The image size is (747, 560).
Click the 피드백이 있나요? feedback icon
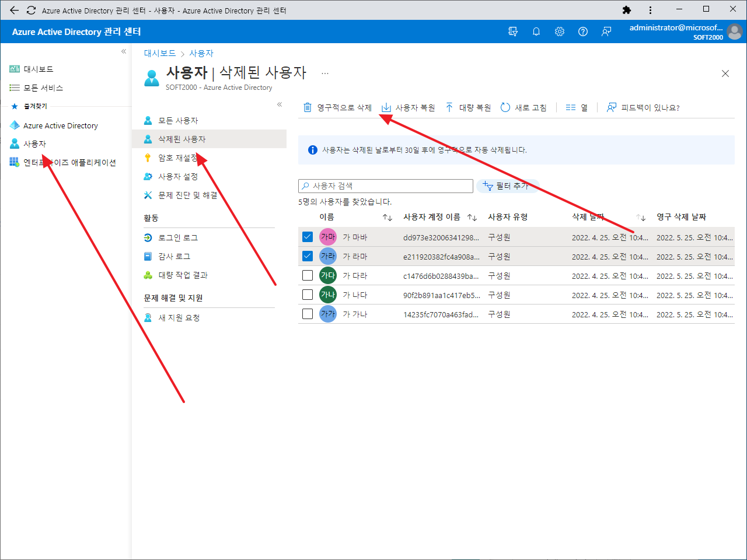point(612,107)
